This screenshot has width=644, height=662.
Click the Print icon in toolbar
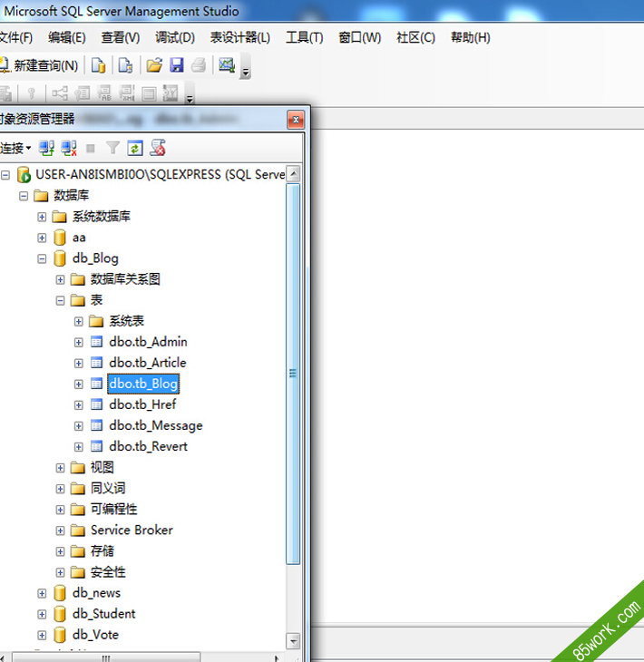199,65
